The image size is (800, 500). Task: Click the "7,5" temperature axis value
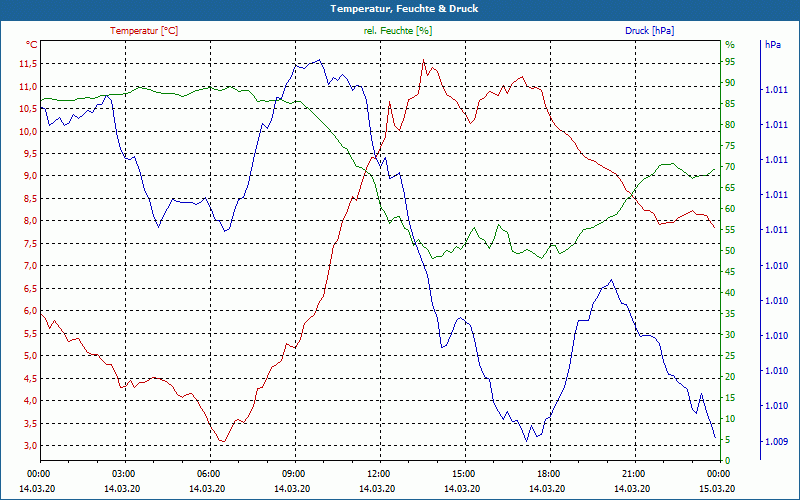tap(30, 243)
